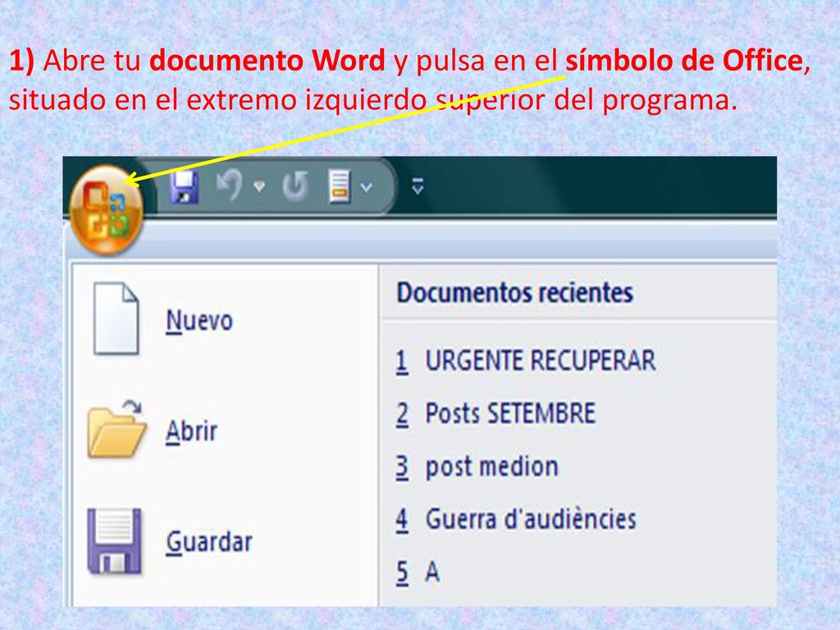Click the Undo arrow icon
Screen dimensions: 840x630
(230, 185)
